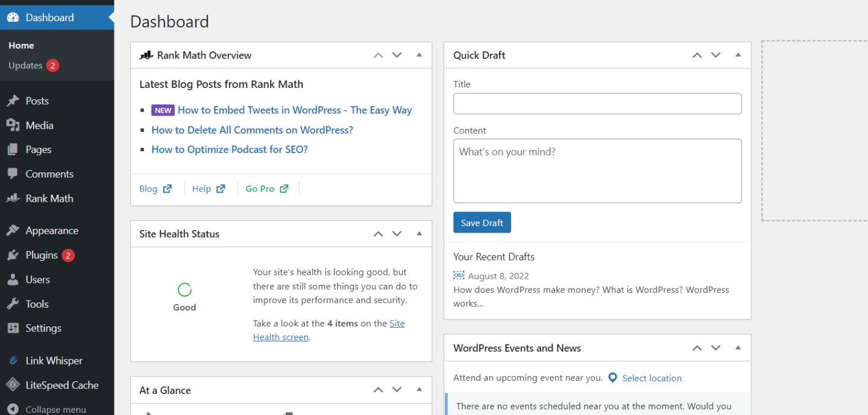The width and height of the screenshot is (868, 415).
Task: Move Quick Draft widget down
Action: pos(715,55)
